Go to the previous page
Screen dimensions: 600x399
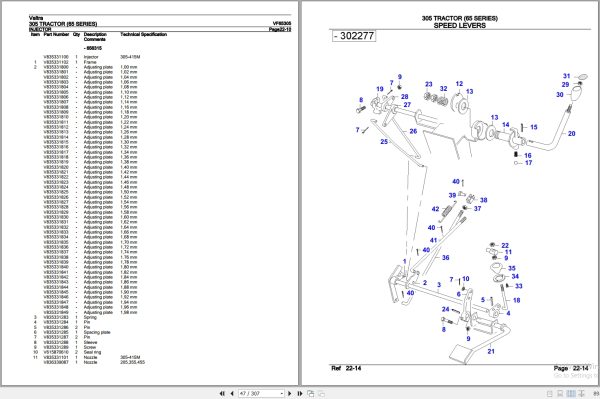[232, 393]
